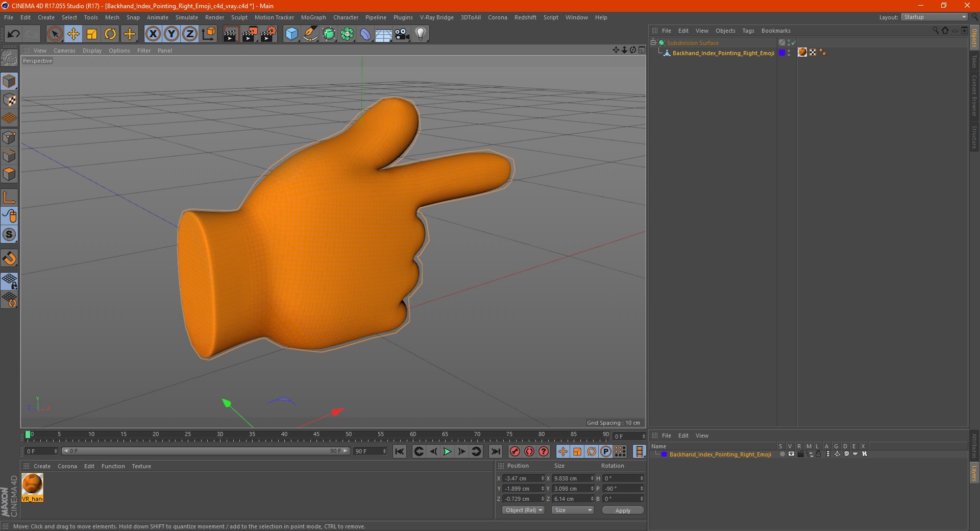Image resolution: width=980 pixels, height=531 pixels.
Task: Toggle the Autokeying red button
Action: coord(529,451)
